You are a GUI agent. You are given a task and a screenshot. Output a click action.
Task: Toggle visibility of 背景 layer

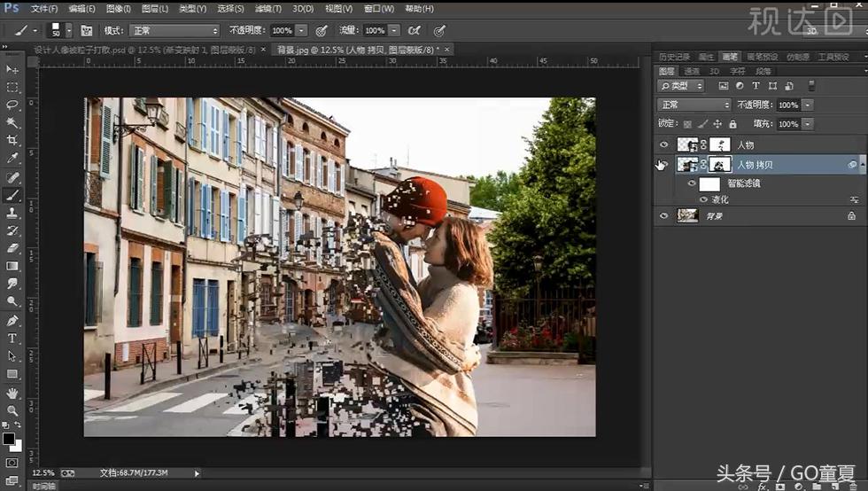(x=663, y=215)
